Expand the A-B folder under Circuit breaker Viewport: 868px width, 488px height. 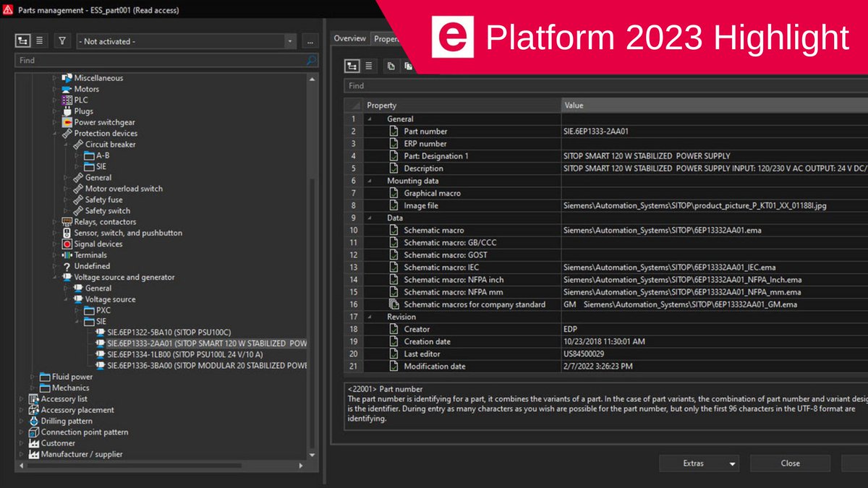pyautogui.click(x=77, y=155)
